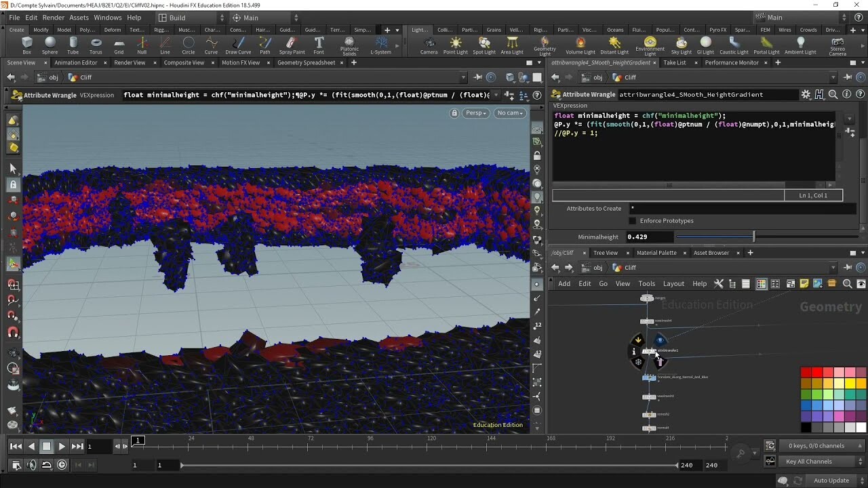Pick the red swatch from the color palette

tap(805, 371)
